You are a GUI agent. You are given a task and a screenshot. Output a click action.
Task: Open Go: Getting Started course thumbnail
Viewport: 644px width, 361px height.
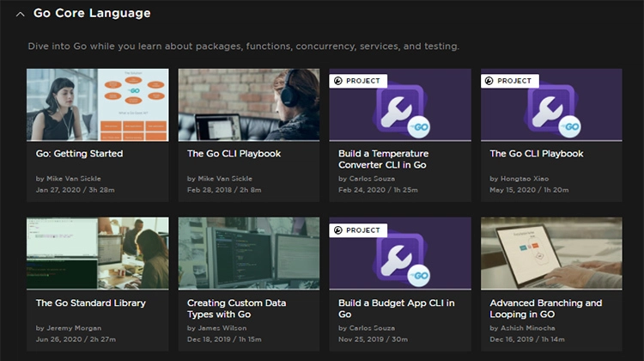pos(97,105)
